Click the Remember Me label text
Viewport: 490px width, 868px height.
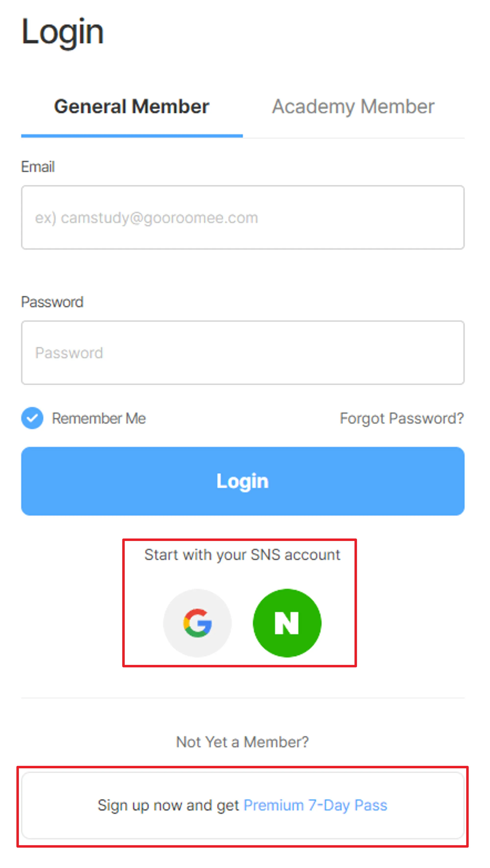(x=98, y=418)
